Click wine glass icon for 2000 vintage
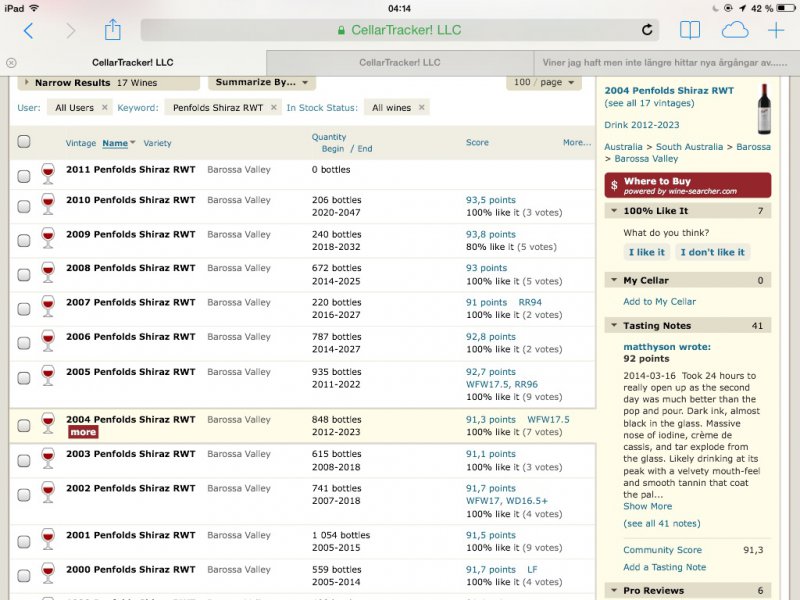800x600 pixels. 48,573
